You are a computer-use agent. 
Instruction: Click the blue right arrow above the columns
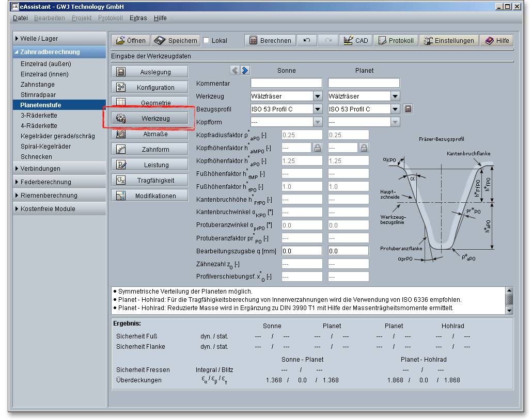pyautogui.click(x=245, y=70)
